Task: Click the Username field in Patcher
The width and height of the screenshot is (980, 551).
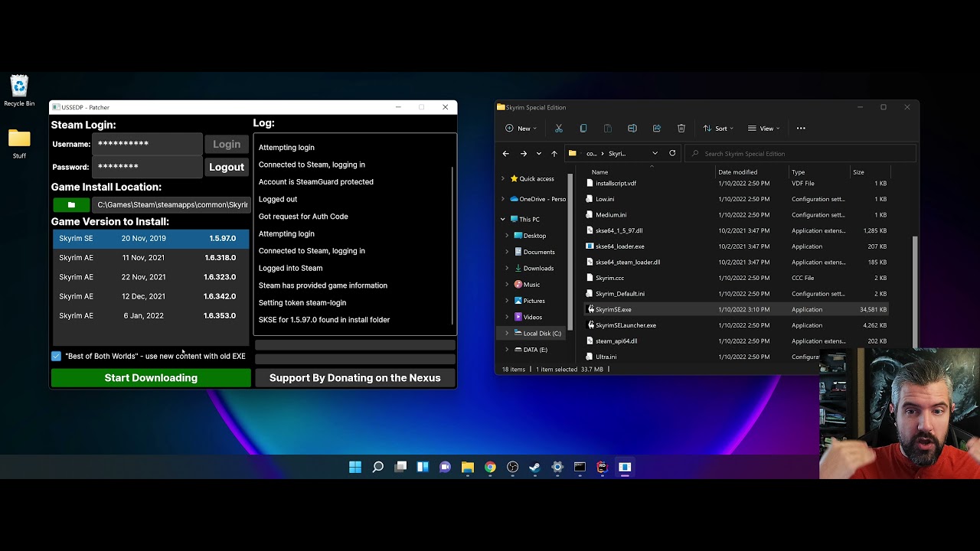Action: click(147, 144)
